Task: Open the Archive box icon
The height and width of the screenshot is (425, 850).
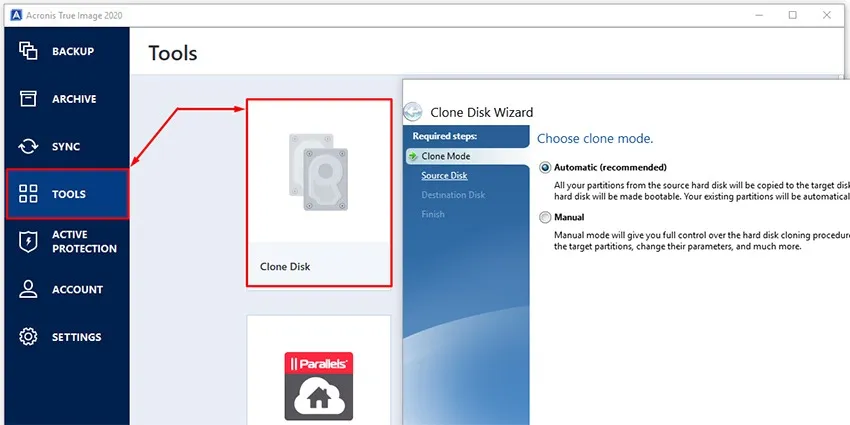Action: coord(28,99)
